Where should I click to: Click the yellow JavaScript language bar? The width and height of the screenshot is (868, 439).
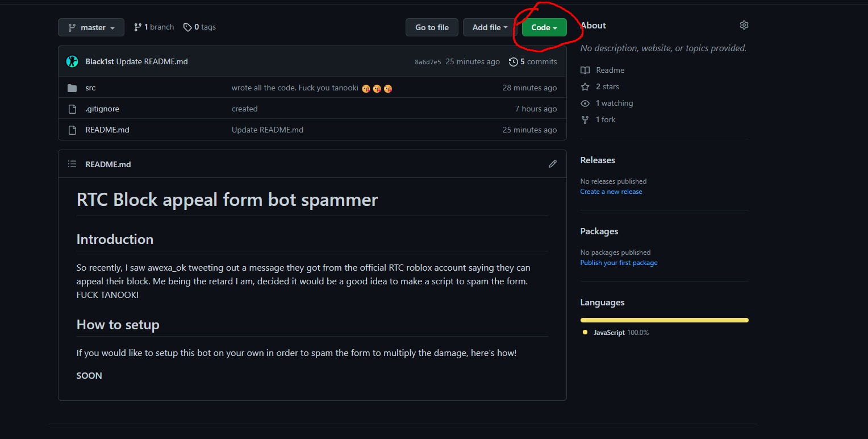pos(663,320)
